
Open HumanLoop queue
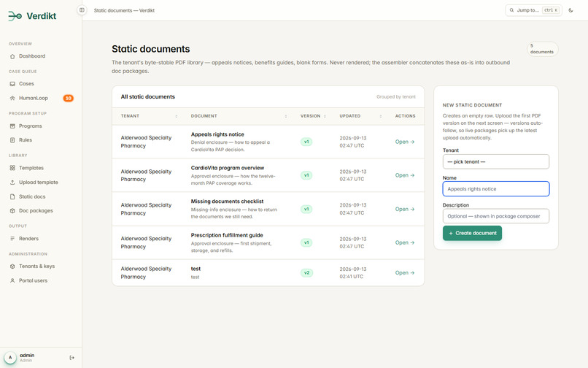tap(34, 98)
